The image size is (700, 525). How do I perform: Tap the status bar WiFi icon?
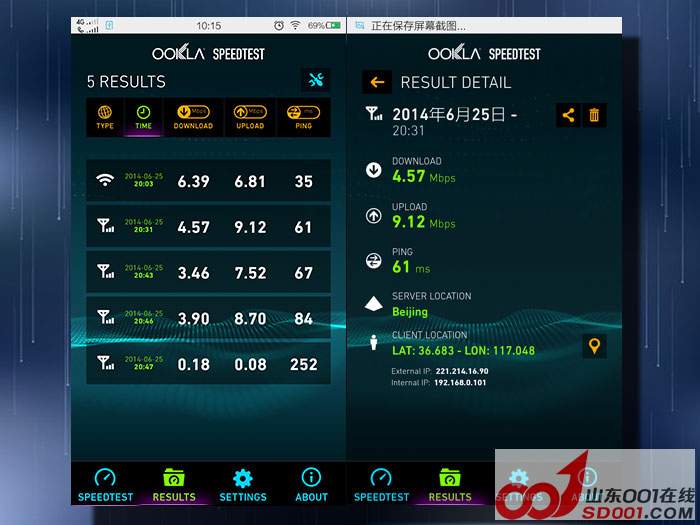295,25
